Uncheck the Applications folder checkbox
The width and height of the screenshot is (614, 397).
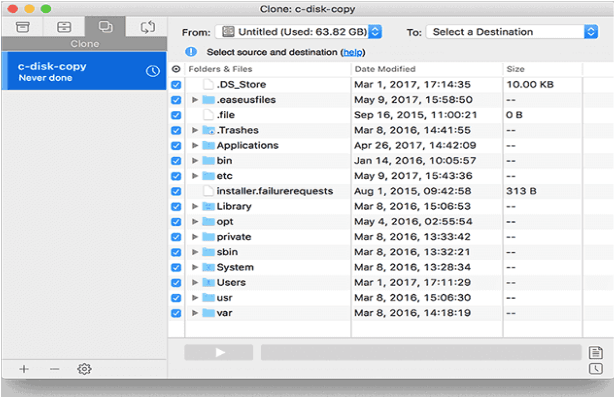tap(176, 146)
